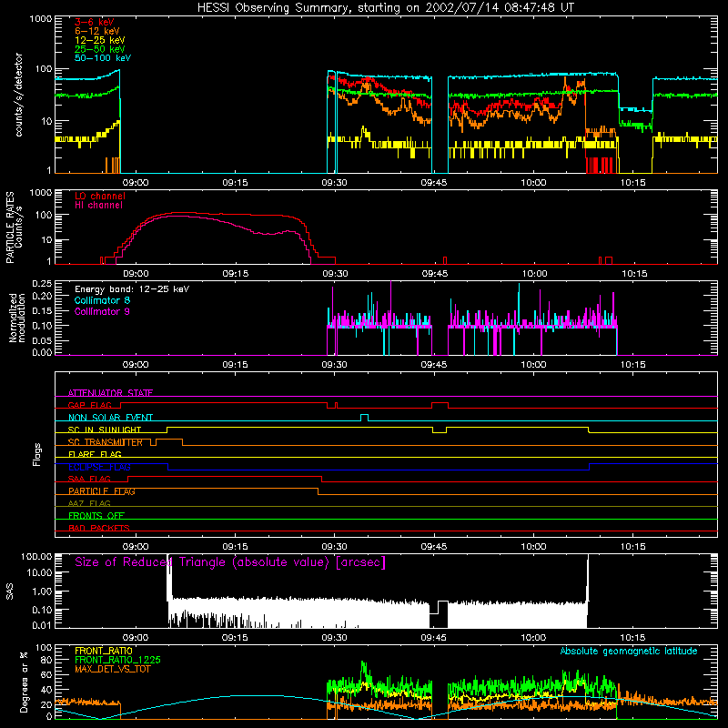Select the 3-6 keV legend label

click(x=95, y=22)
